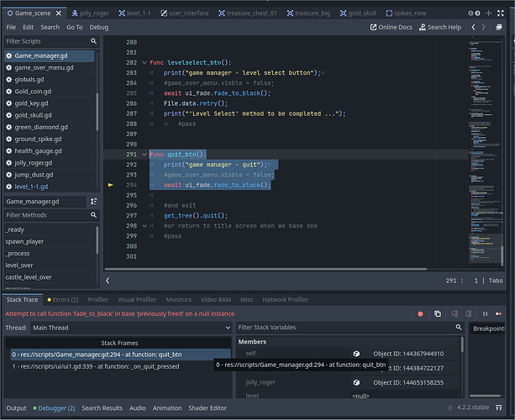The width and height of the screenshot is (515, 420).
Task: Open the Debug menu
Action: click(99, 27)
